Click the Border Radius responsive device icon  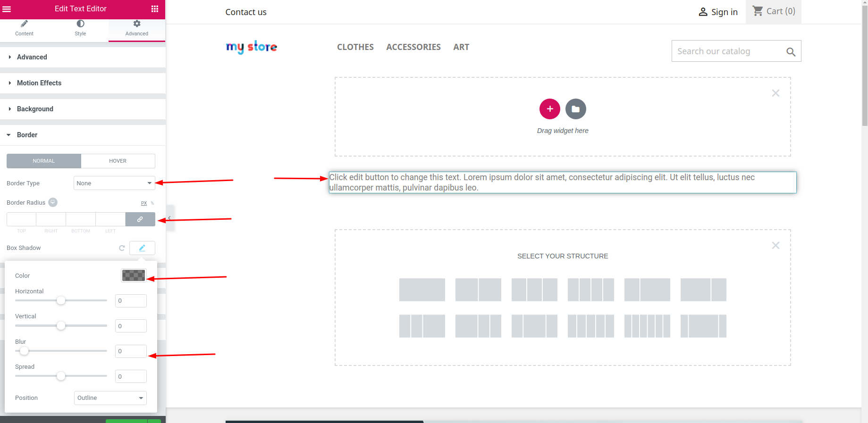click(x=53, y=202)
